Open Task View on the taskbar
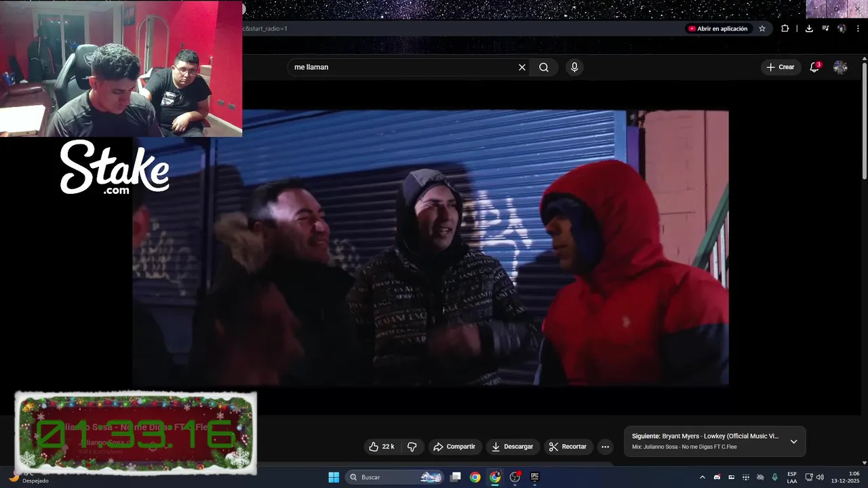The width and height of the screenshot is (868, 488). tap(456, 477)
